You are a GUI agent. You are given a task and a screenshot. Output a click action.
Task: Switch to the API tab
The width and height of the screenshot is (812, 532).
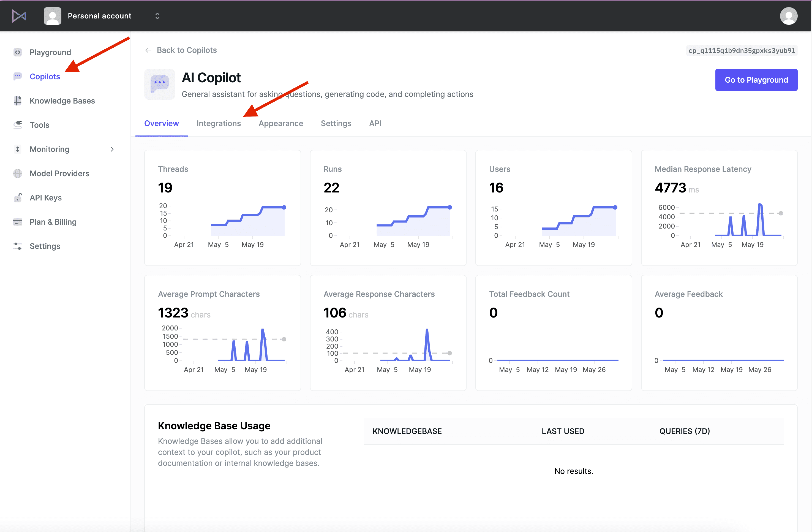[375, 124]
